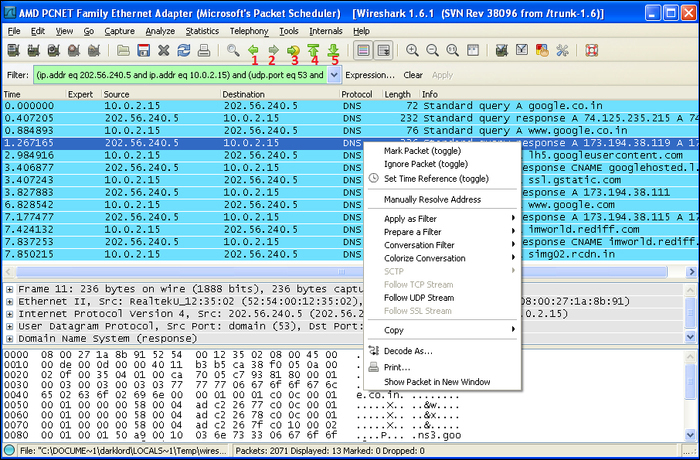700x460 pixels.
Task: Expand Domain Name System node
Action: [9, 339]
